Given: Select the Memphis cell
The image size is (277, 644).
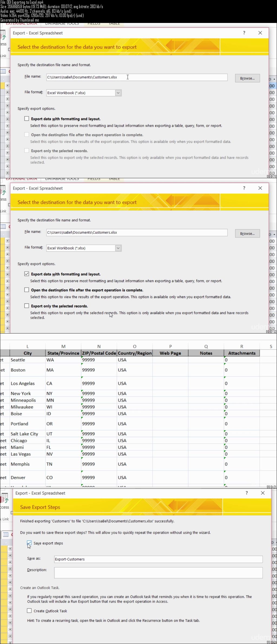Looking at the screenshot, I should pos(28,464).
